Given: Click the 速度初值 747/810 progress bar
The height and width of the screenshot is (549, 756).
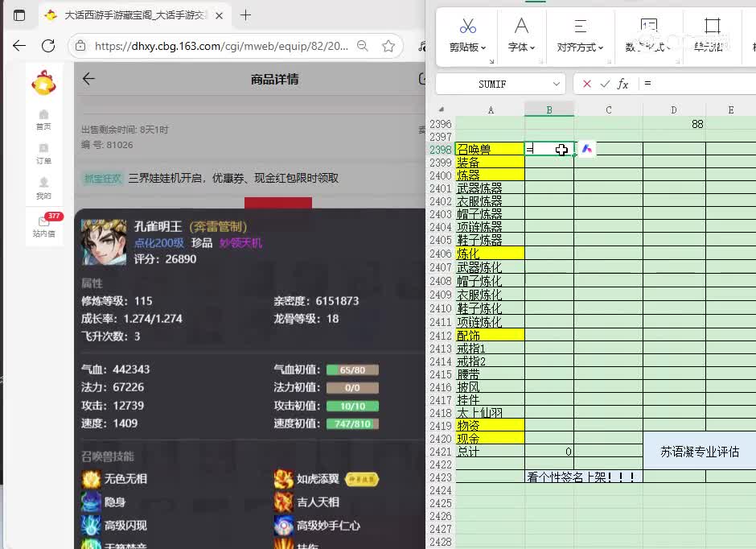Looking at the screenshot, I should pyautogui.click(x=352, y=424).
